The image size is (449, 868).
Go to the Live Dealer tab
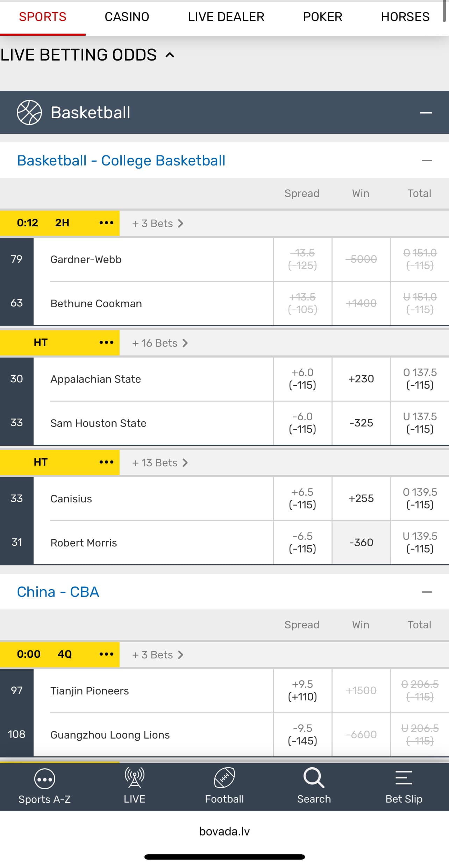[x=226, y=17]
